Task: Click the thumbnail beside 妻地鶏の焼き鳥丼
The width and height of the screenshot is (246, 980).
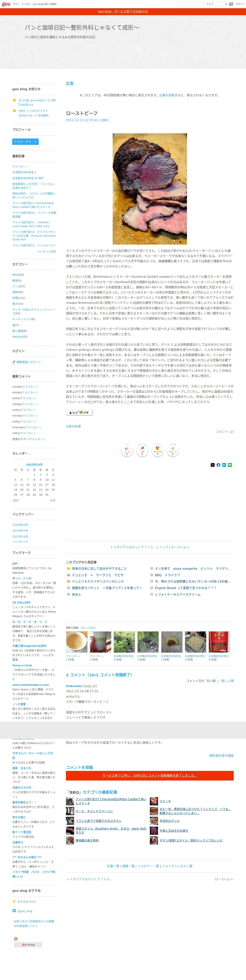Action: [70, 840]
